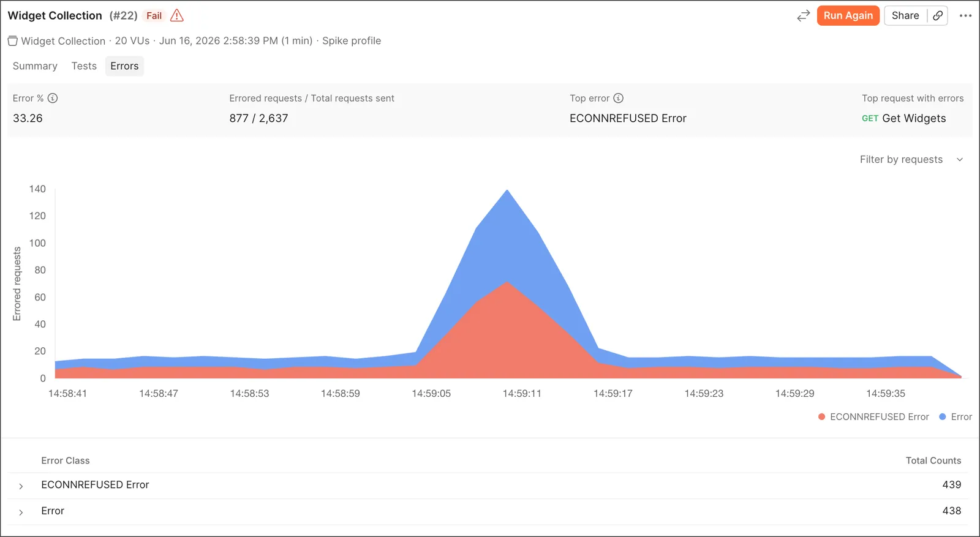Open the three-dot more options menu
The image size is (980, 537).
[965, 16]
